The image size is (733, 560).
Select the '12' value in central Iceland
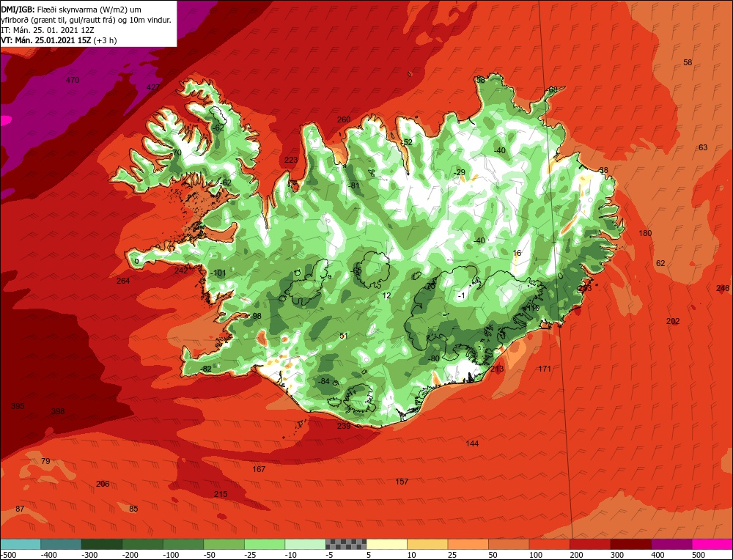pyautogui.click(x=386, y=295)
